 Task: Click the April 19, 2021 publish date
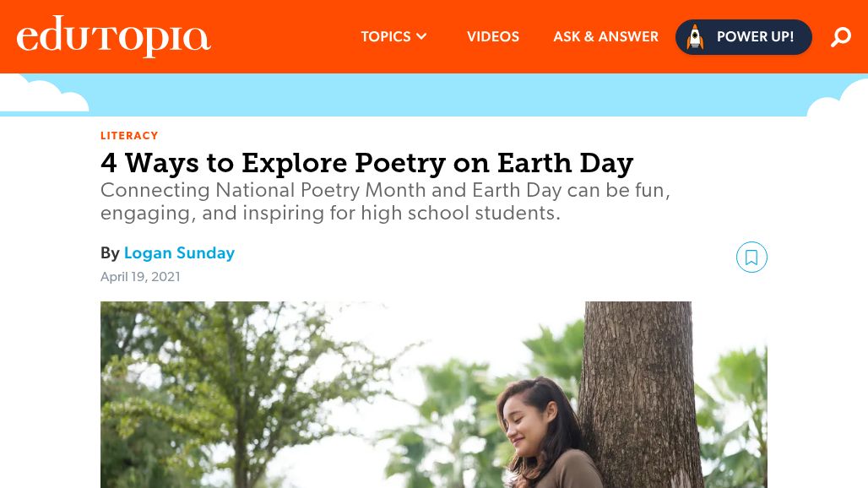click(140, 277)
